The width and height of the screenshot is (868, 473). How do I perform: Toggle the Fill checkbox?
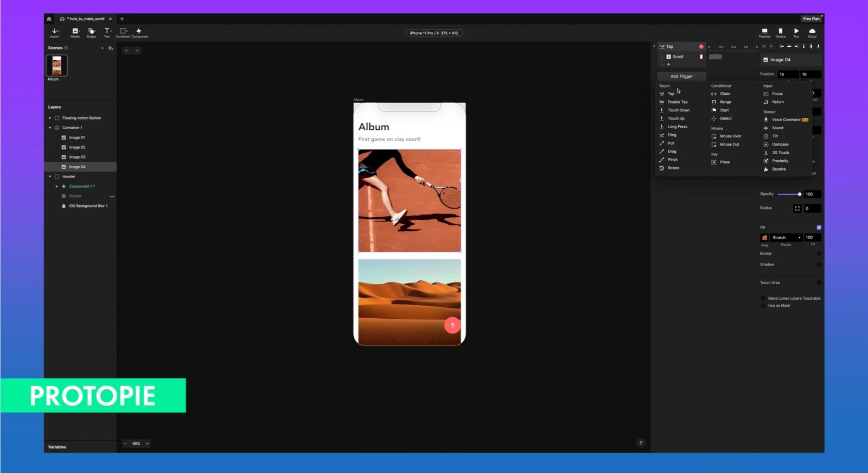click(819, 228)
